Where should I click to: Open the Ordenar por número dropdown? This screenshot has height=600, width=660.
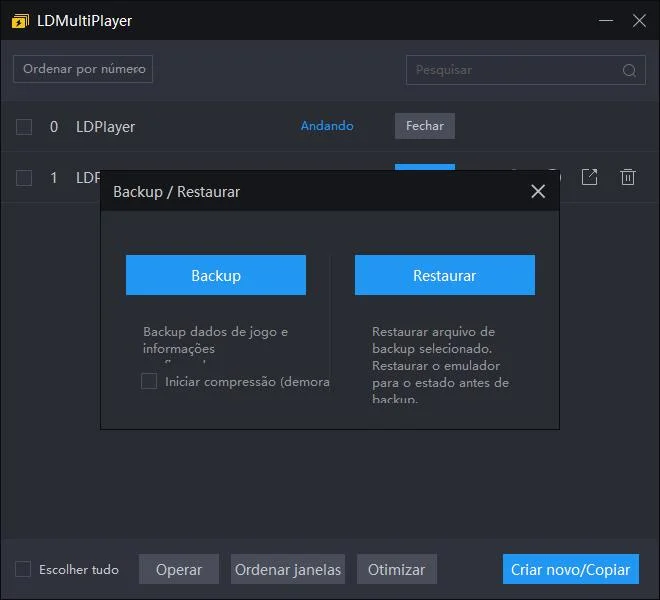pyautogui.click(x=83, y=69)
